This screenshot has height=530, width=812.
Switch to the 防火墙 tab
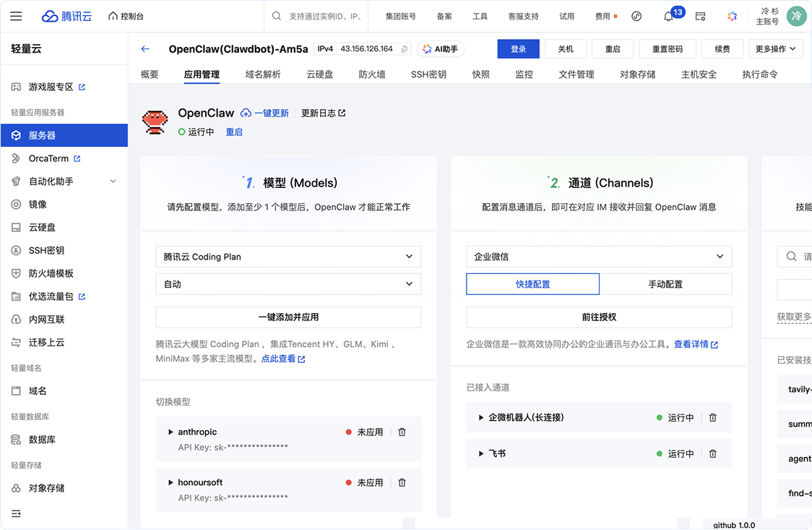click(372, 74)
